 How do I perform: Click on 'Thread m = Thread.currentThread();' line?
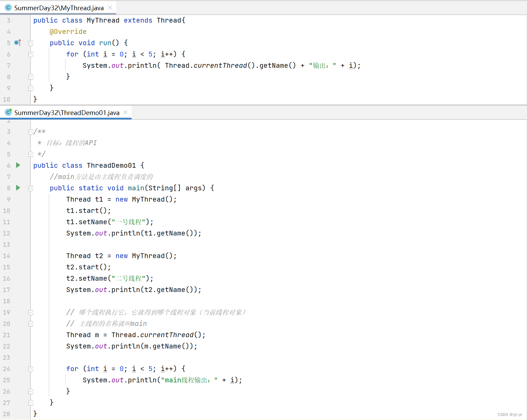click(136, 335)
